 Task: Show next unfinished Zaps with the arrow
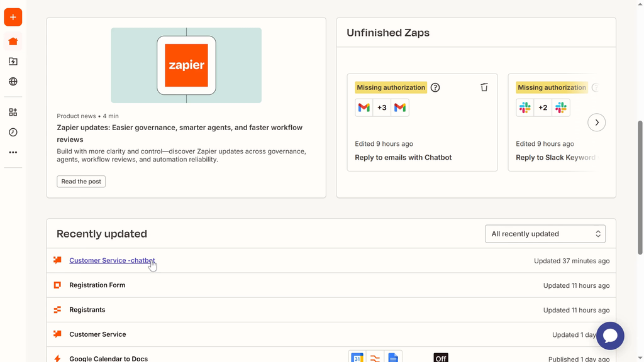point(596,123)
